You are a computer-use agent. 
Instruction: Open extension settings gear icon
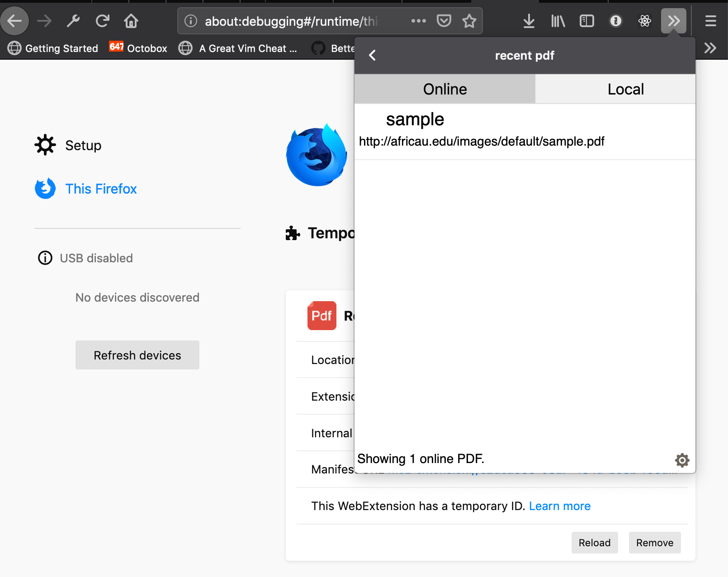pos(682,460)
